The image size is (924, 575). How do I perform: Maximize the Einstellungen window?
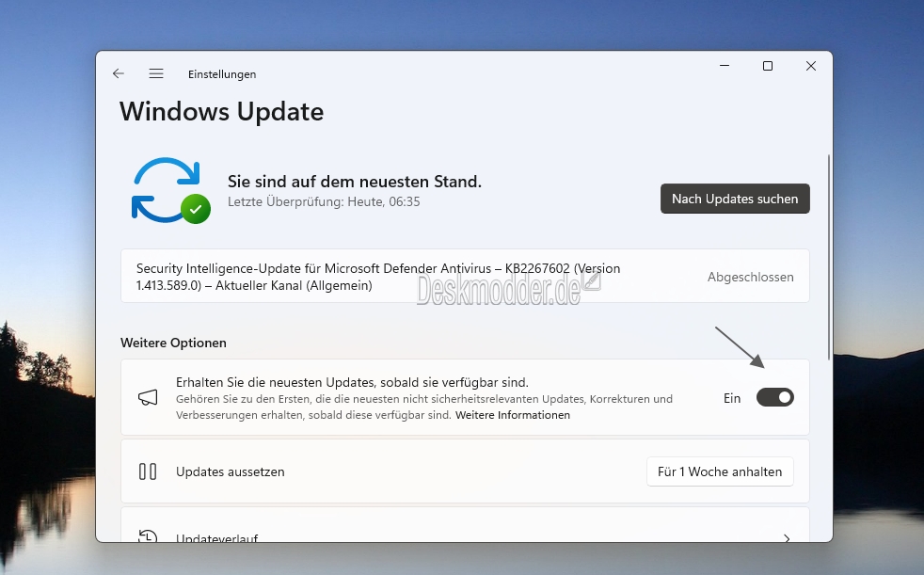point(767,66)
